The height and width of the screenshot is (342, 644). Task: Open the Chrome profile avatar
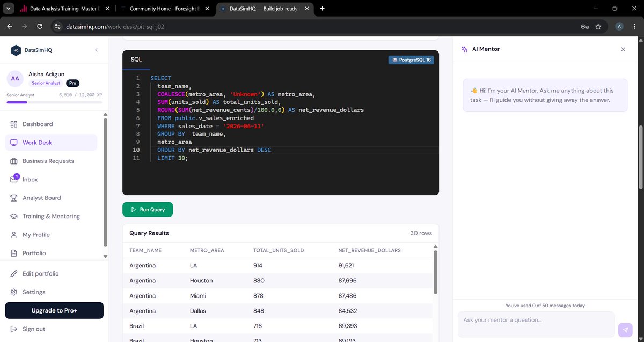619,26
